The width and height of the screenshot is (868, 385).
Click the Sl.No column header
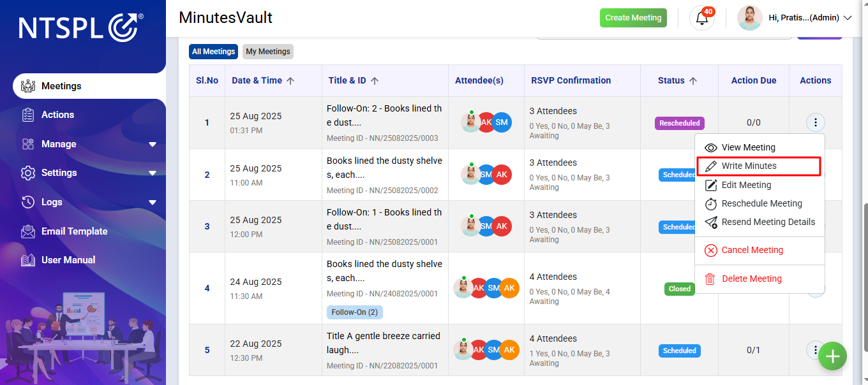[x=207, y=80]
